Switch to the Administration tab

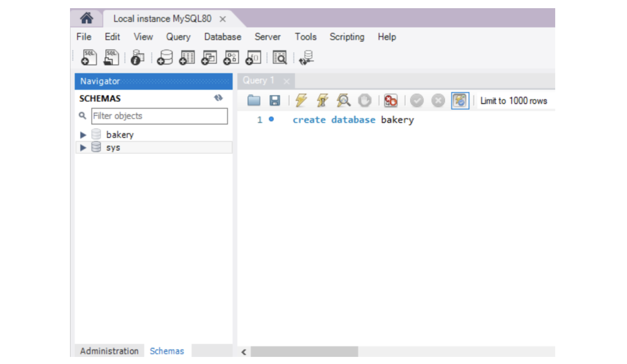(109, 351)
